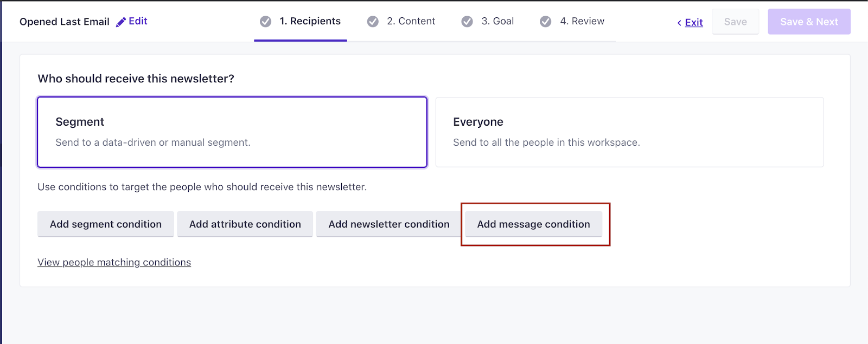The width and height of the screenshot is (868, 344).
Task: Click Save & Next
Action: coord(809,22)
